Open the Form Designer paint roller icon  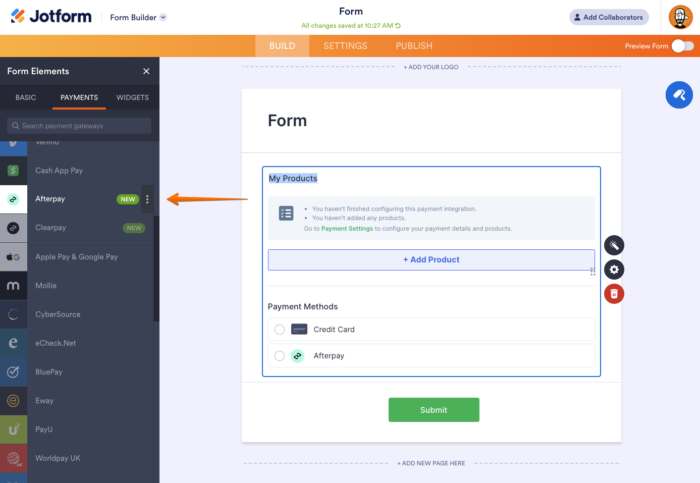(679, 95)
